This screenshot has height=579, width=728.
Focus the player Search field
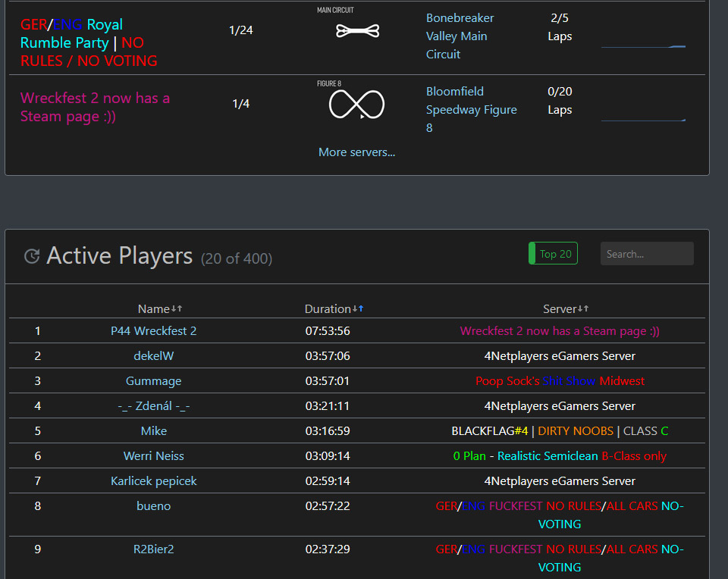pyautogui.click(x=647, y=254)
